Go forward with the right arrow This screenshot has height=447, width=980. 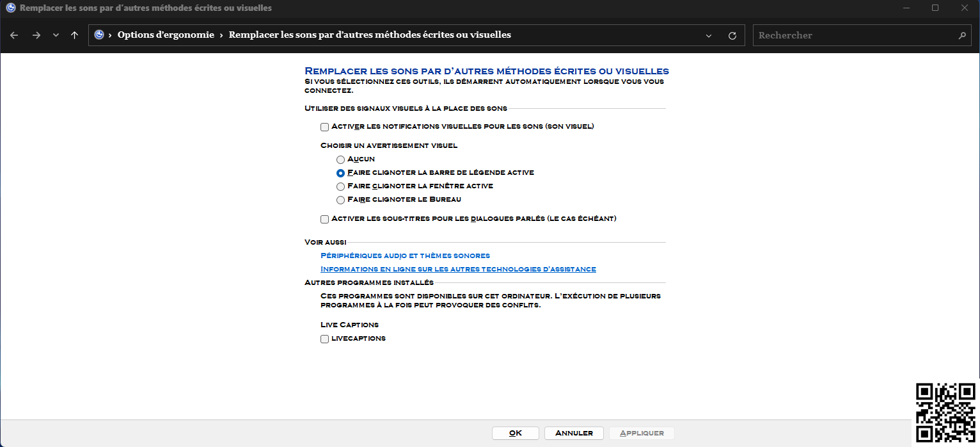(x=36, y=35)
